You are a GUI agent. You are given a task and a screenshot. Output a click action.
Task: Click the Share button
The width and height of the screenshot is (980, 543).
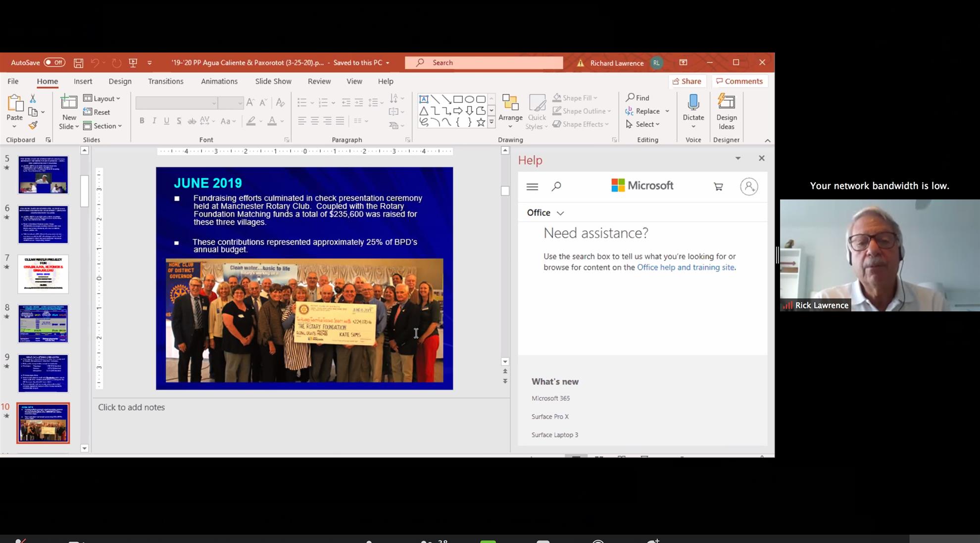click(686, 81)
